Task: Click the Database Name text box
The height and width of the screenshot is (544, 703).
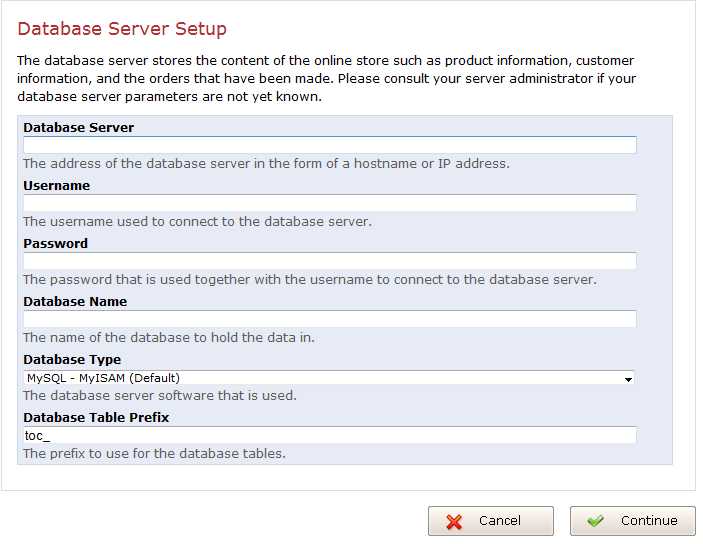Action: [330, 319]
